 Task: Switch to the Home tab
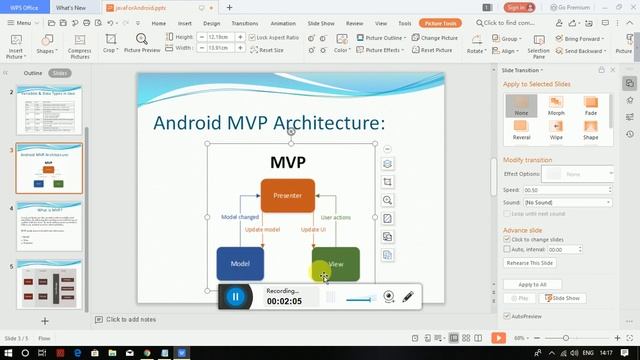point(159,23)
